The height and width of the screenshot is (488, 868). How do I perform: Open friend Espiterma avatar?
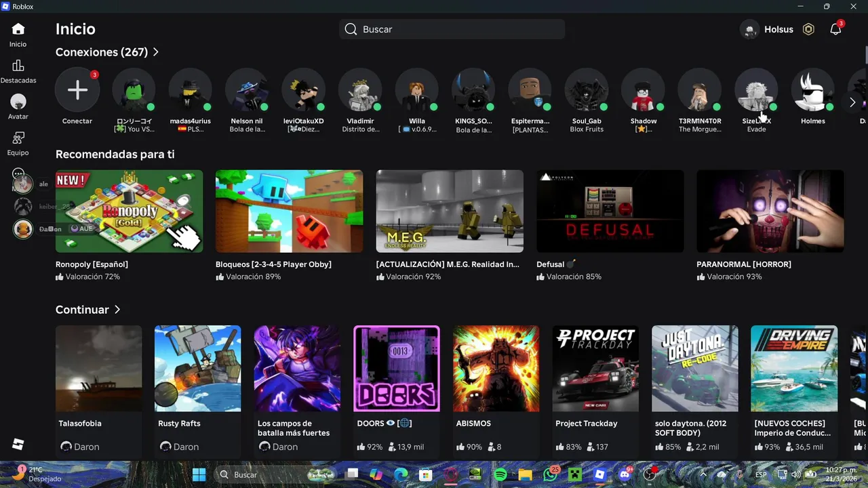(x=530, y=90)
